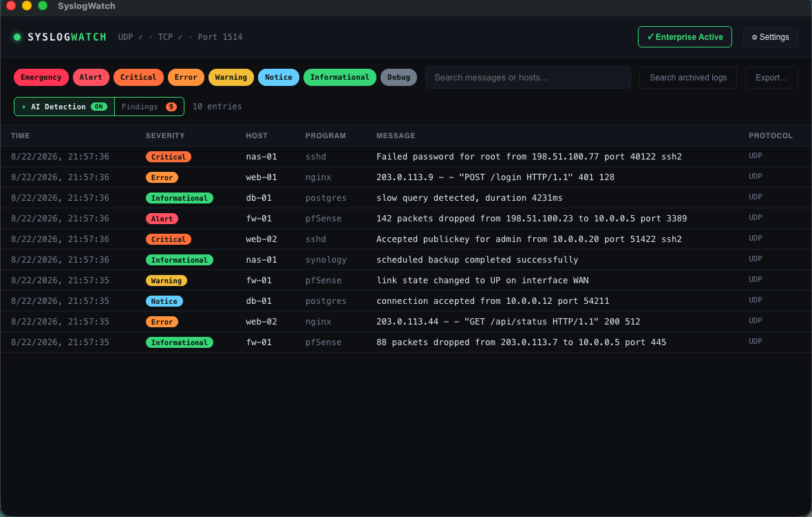
Task: Click the Informational badge on slow query row
Action: coord(179,198)
